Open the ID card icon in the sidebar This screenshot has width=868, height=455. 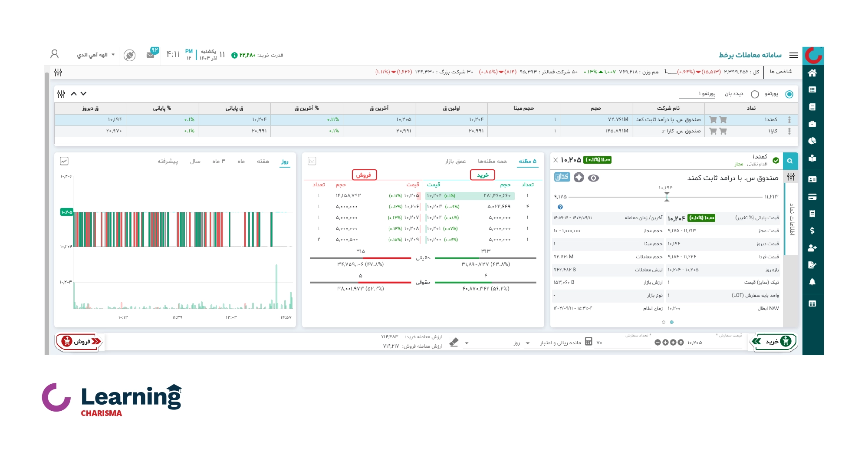[x=812, y=179]
